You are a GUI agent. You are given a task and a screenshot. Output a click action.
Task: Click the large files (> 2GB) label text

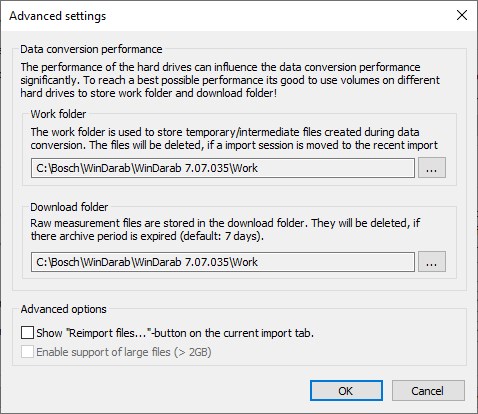tap(124, 352)
